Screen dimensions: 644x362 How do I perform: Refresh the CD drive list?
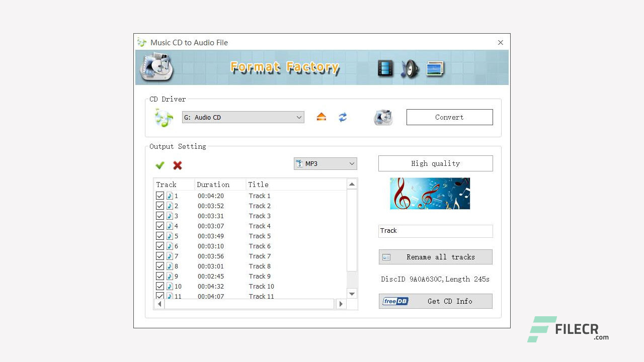point(343,117)
